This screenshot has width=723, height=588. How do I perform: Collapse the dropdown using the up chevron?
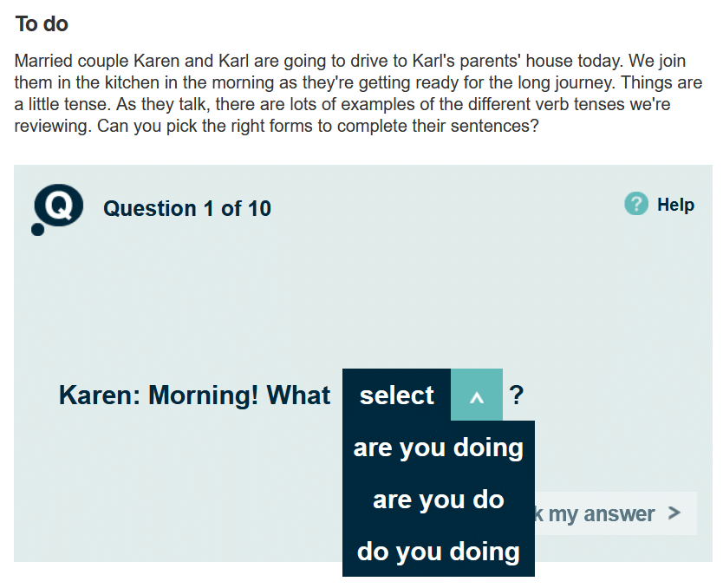(x=476, y=395)
